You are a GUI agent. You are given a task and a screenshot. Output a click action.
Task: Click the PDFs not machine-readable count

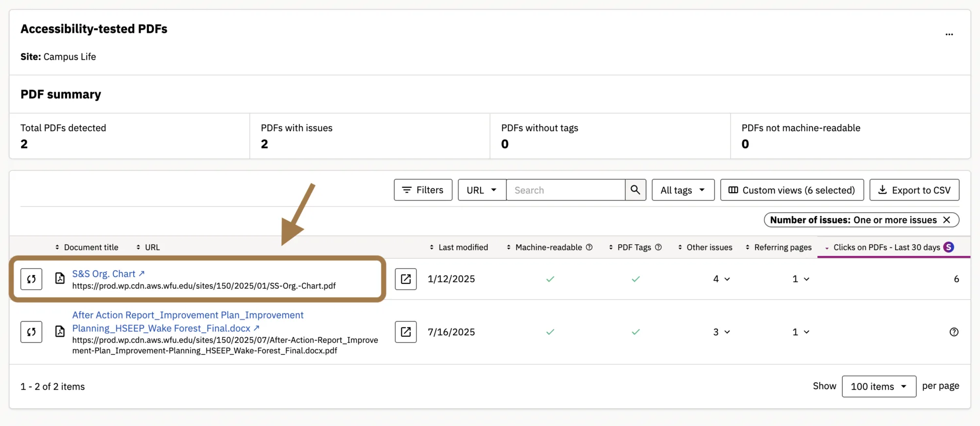745,144
